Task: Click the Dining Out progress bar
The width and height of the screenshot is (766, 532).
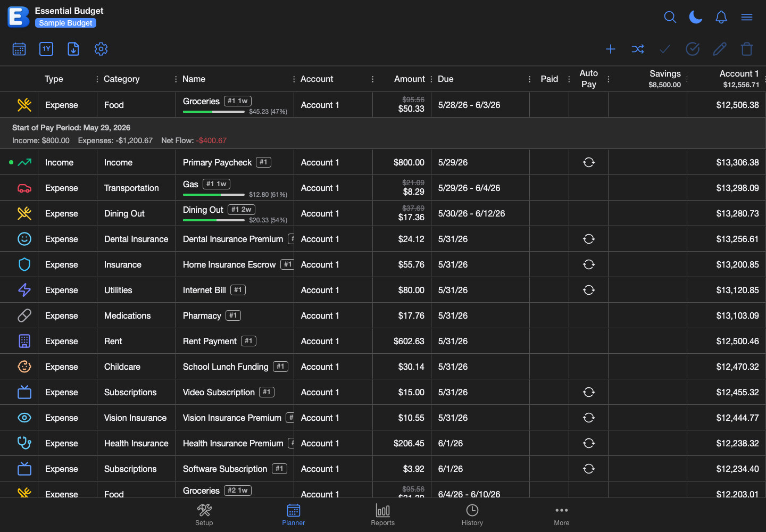Action: 214,220
